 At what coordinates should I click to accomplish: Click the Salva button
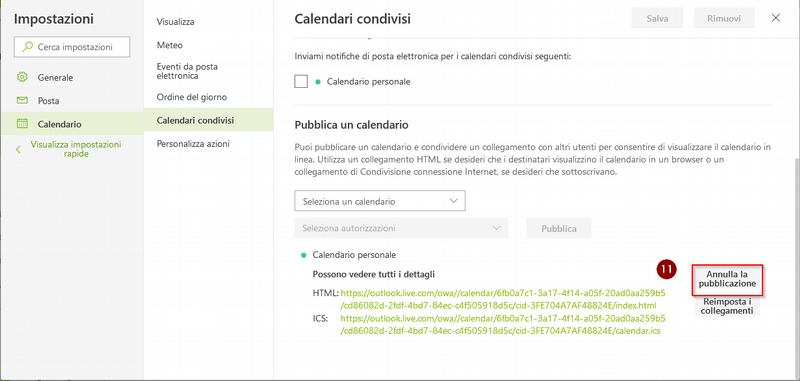pyautogui.click(x=657, y=18)
